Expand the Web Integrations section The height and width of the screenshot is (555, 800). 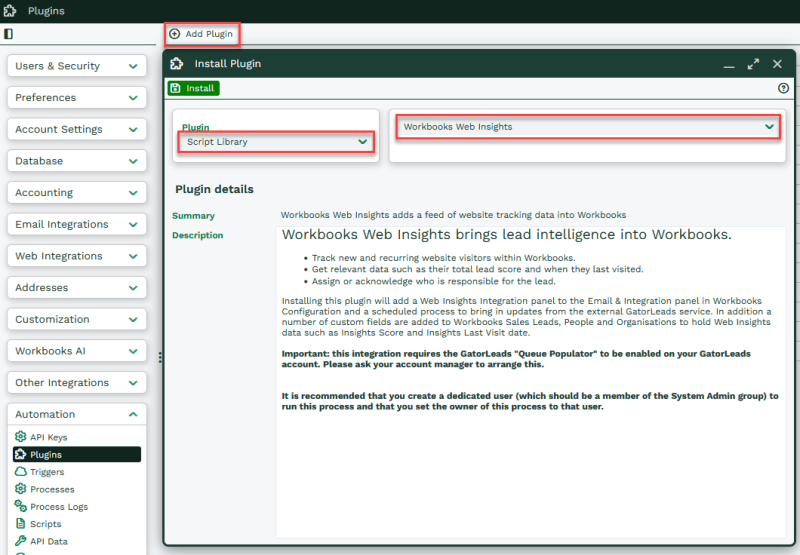[77, 256]
